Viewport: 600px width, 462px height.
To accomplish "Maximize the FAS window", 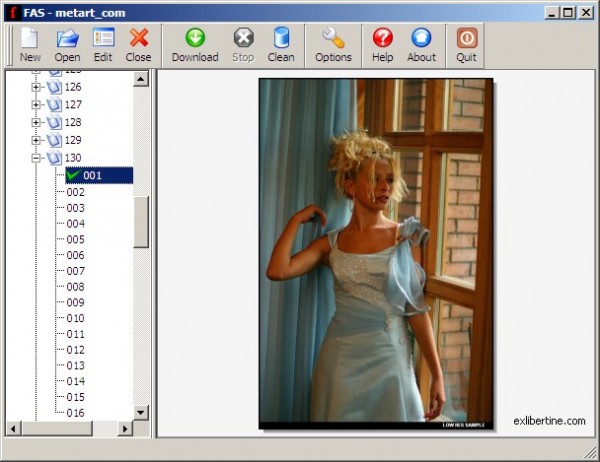I will [568, 13].
